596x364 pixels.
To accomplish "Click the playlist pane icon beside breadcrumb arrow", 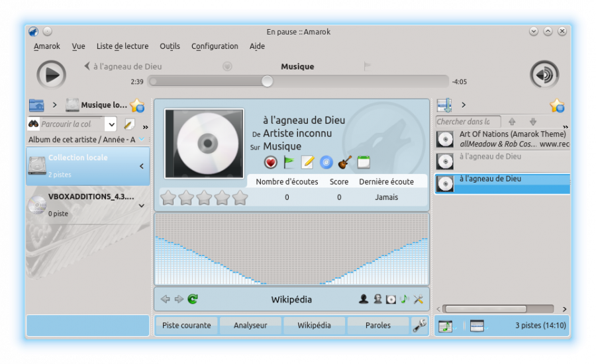I will coord(444,105).
